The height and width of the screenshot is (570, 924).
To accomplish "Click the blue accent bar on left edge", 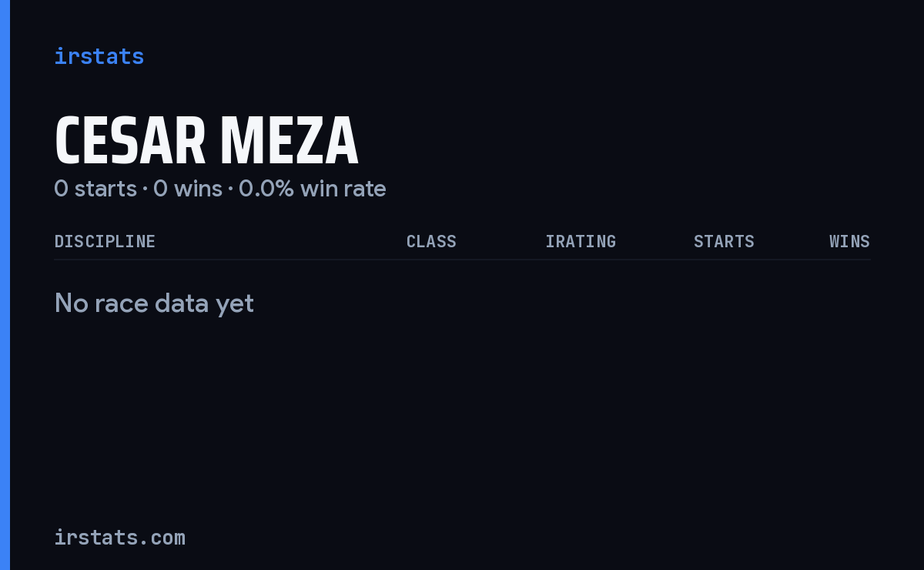I will tap(5, 285).
